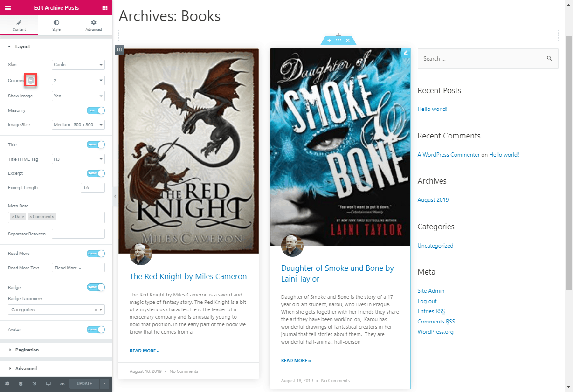573x392 pixels.
Task: Click the Log out link
Action: point(427,301)
